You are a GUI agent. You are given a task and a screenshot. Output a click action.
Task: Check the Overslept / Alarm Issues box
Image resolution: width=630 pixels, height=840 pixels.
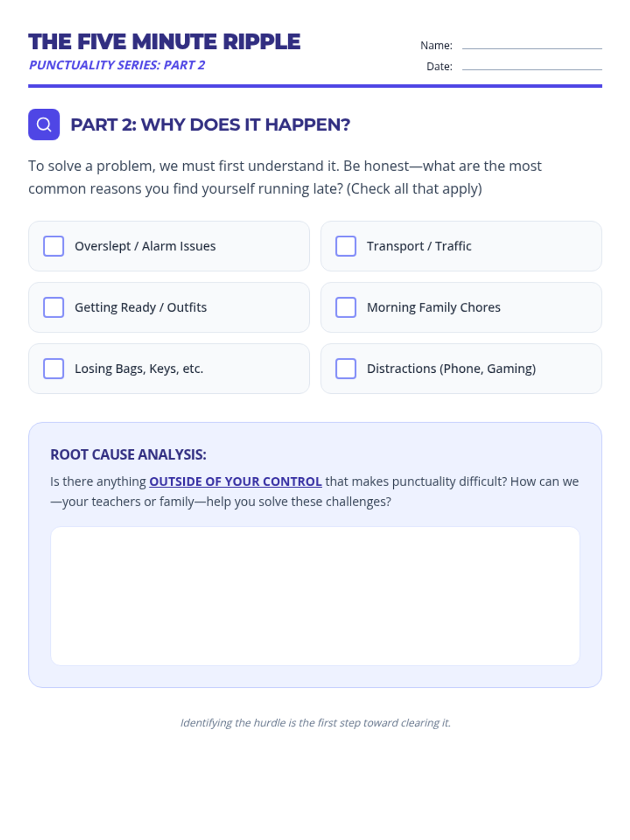pyautogui.click(x=54, y=246)
